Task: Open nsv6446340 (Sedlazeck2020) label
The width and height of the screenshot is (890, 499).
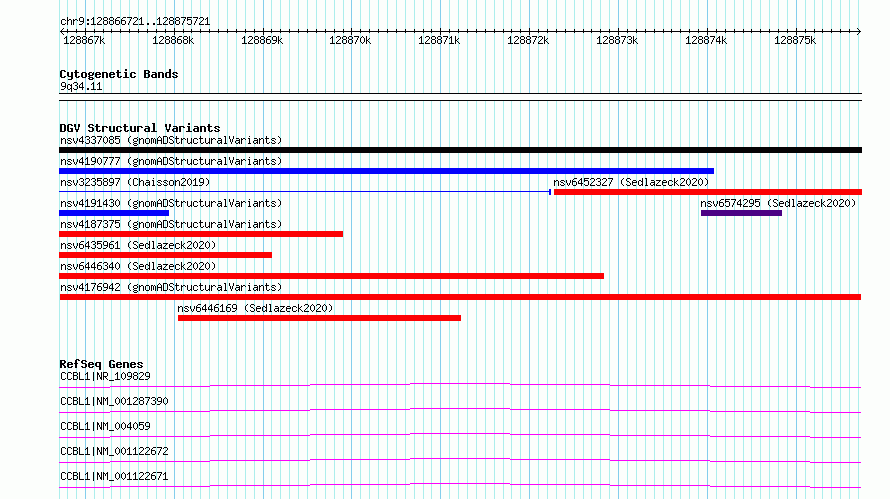Action: pos(138,266)
